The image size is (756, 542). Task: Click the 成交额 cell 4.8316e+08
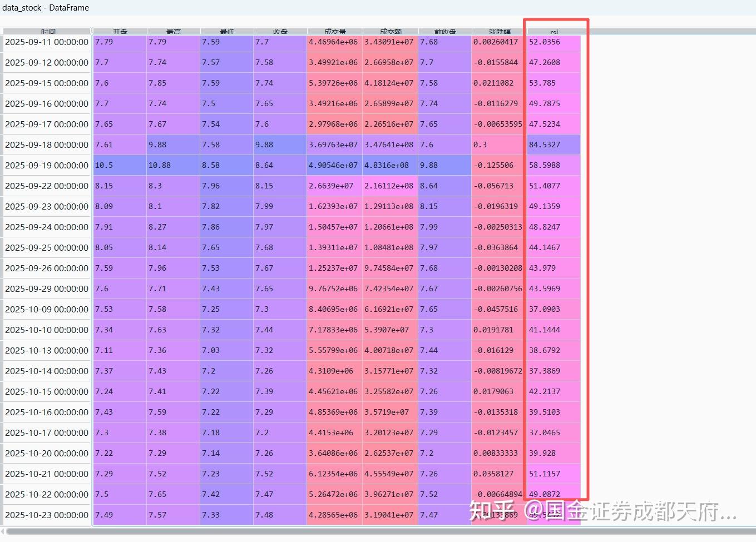click(x=390, y=166)
